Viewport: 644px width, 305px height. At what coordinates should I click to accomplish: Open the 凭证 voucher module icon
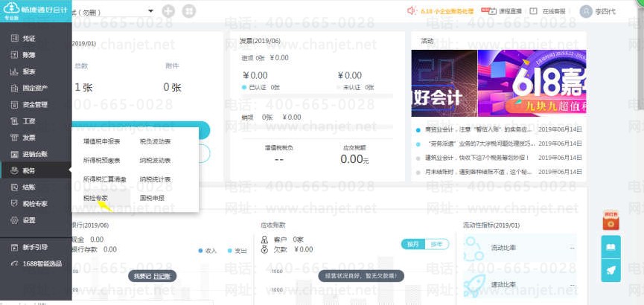pyautogui.click(x=14, y=39)
